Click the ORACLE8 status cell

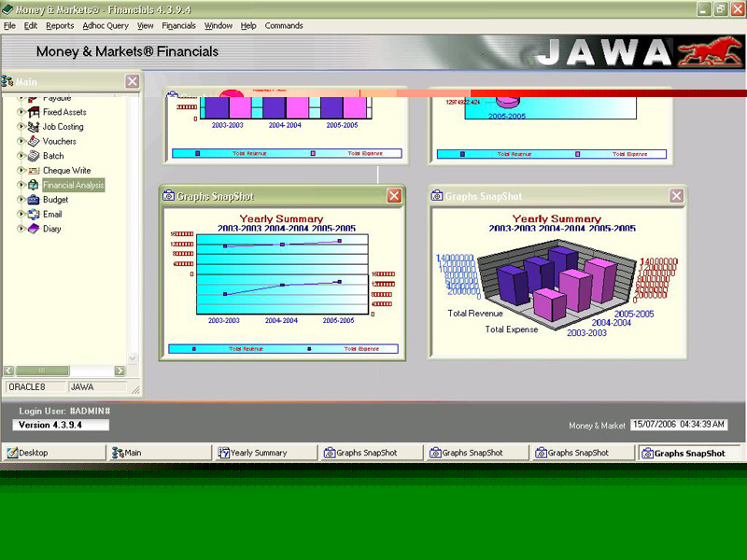click(35, 387)
